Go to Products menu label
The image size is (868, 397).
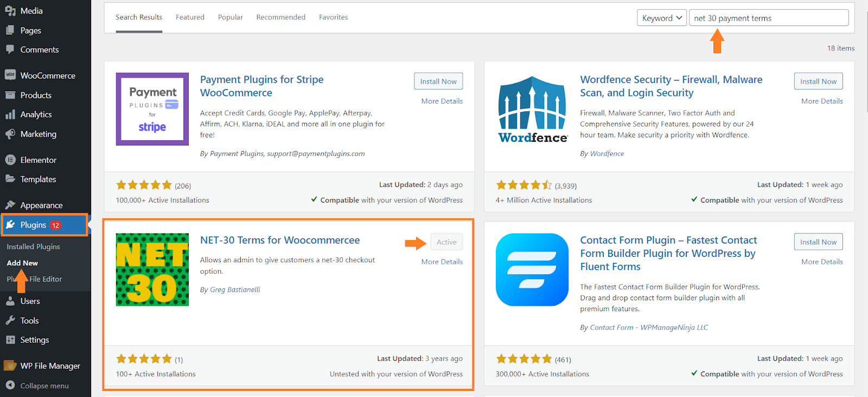(36, 95)
